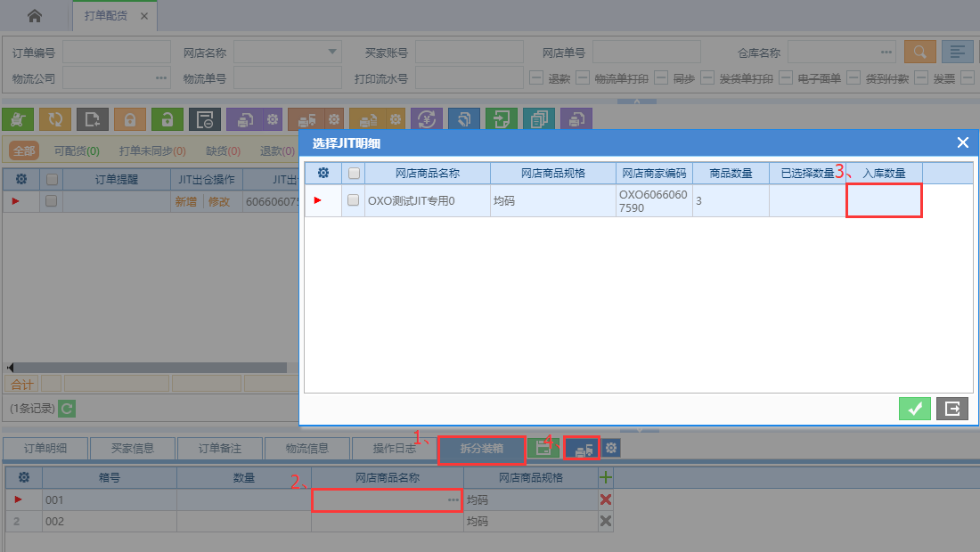980x552 pixels.
Task: Click the teal stacked documents icon
Action: click(x=539, y=119)
